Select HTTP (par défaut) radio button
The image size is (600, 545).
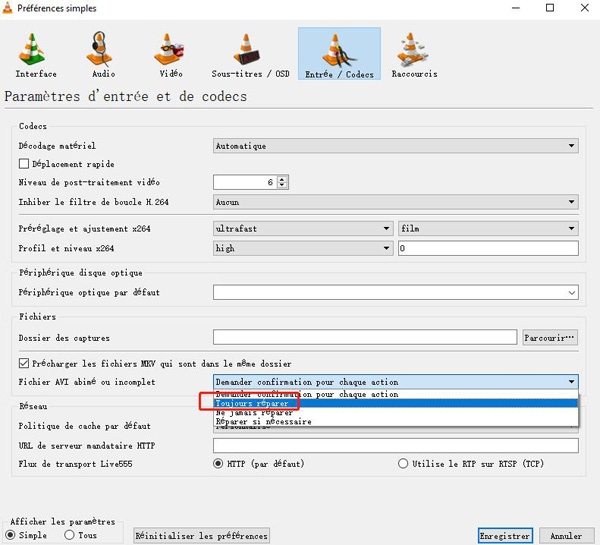point(218,464)
